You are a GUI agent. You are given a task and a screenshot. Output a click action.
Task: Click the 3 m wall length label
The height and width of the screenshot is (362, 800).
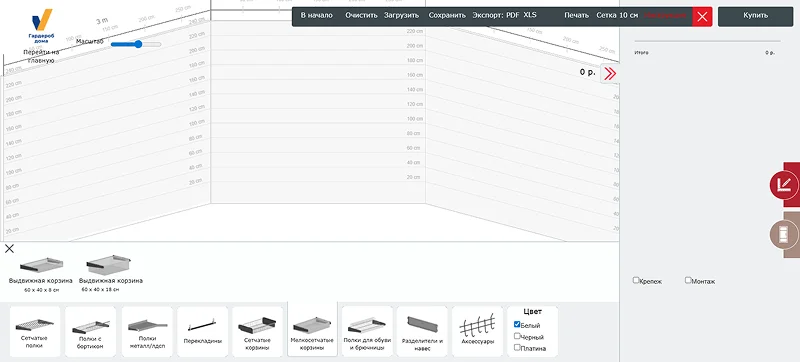[x=102, y=21]
